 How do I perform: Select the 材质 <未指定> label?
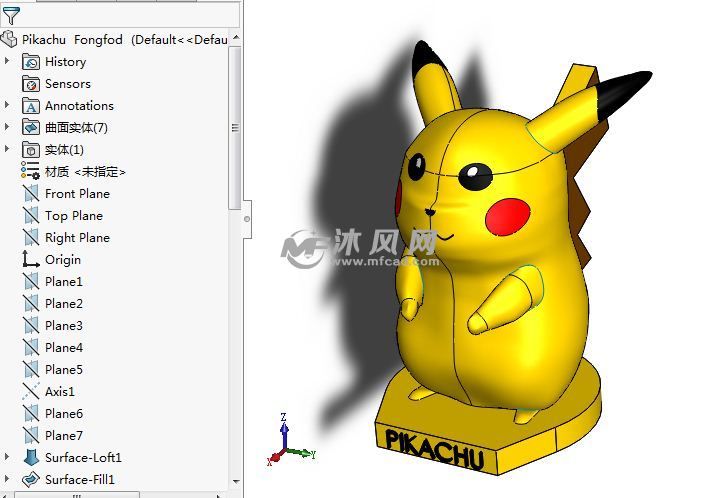coord(85,172)
